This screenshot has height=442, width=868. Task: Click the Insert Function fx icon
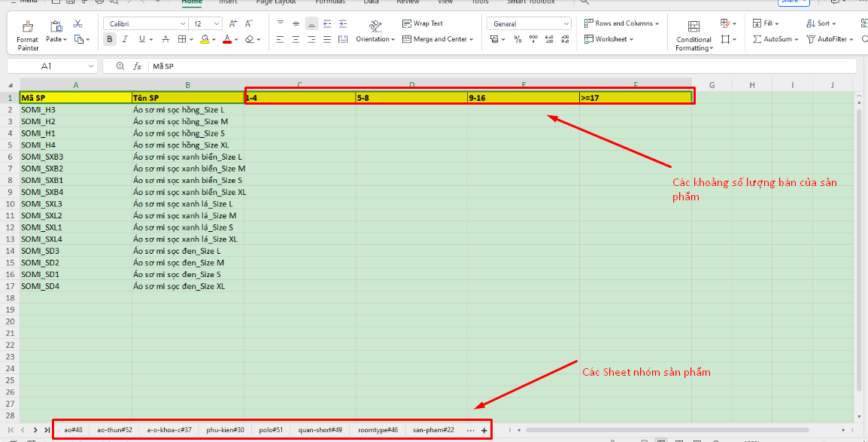[138, 66]
